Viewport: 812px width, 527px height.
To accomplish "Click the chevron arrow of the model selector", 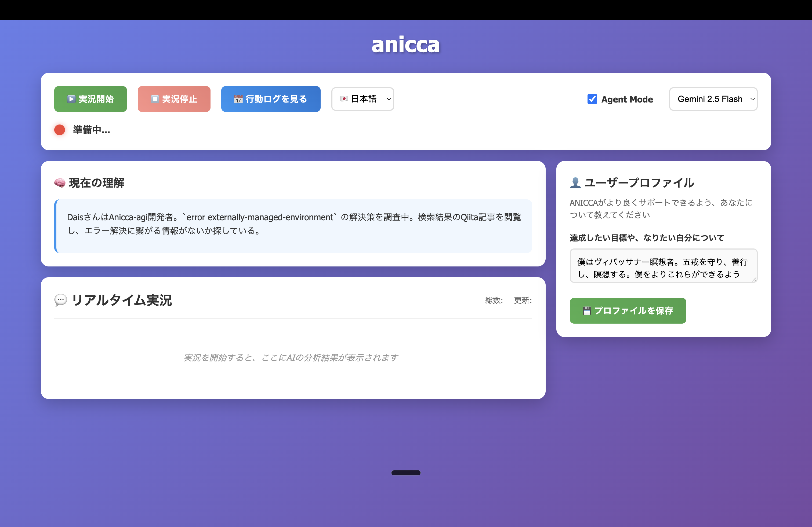I will click(x=752, y=99).
